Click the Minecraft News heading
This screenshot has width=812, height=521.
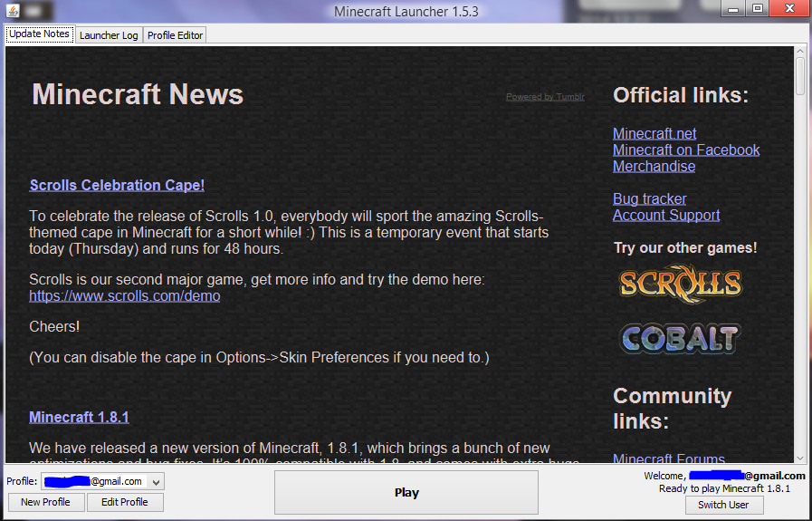(x=138, y=94)
